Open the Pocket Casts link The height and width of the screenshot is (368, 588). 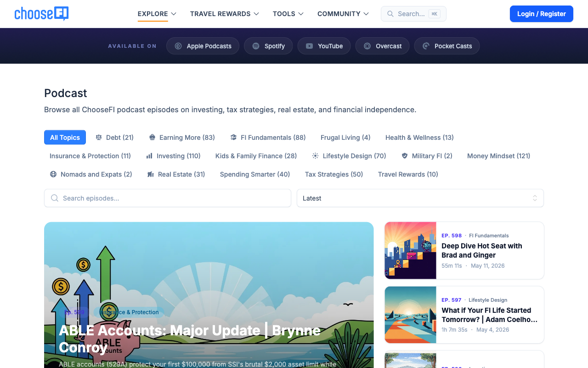[447, 46]
